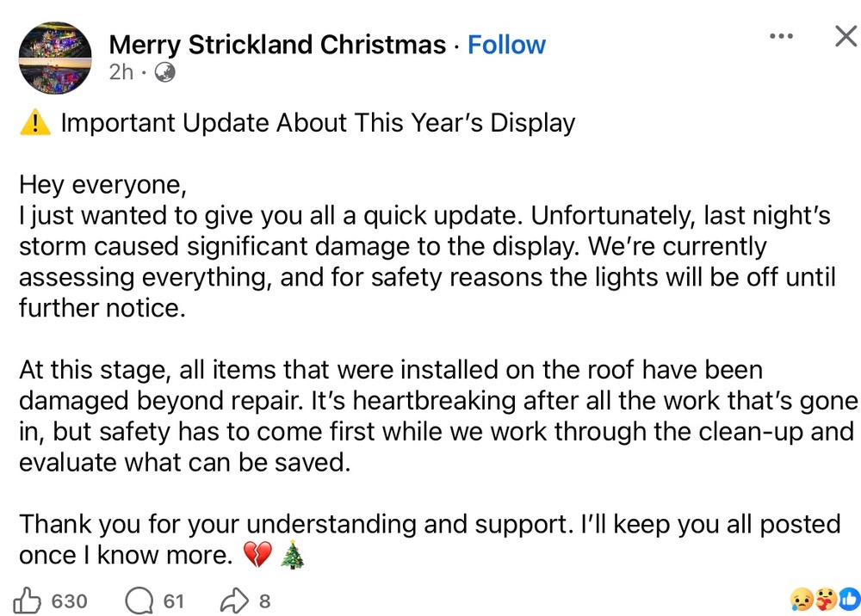The width and height of the screenshot is (861, 616).
Task: Follow the Merry Strickland Christmas page
Action: (x=506, y=45)
